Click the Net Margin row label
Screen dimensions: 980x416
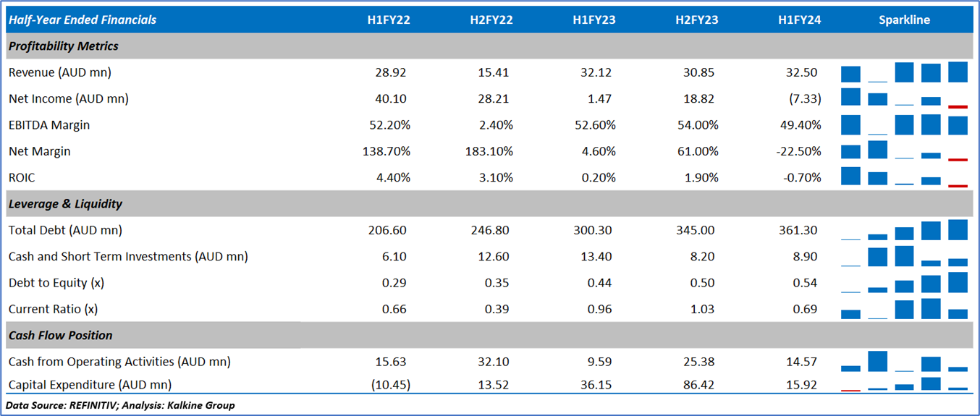(x=40, y=151)
